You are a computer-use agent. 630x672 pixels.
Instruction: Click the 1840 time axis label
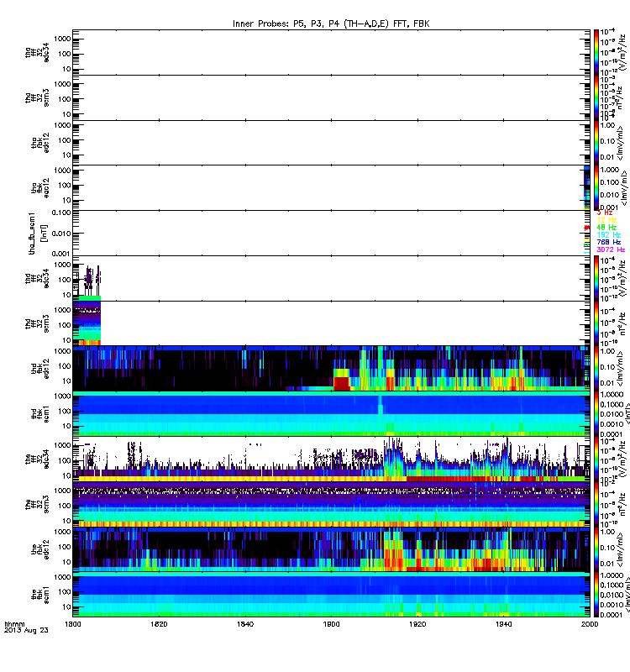244,624
